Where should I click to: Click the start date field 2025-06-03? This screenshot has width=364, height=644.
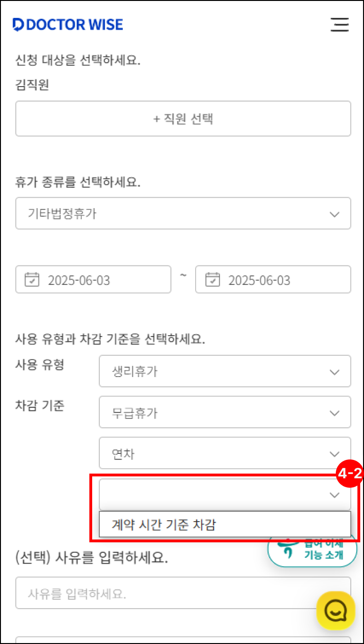coord(93,280)
